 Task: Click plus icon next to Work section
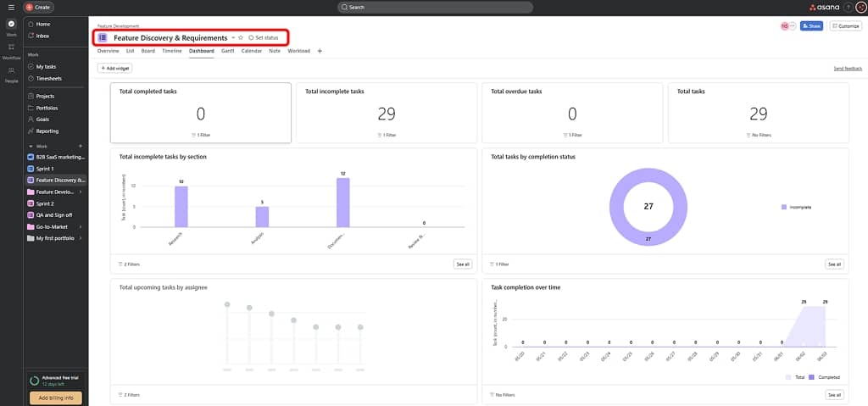[81, 147]
